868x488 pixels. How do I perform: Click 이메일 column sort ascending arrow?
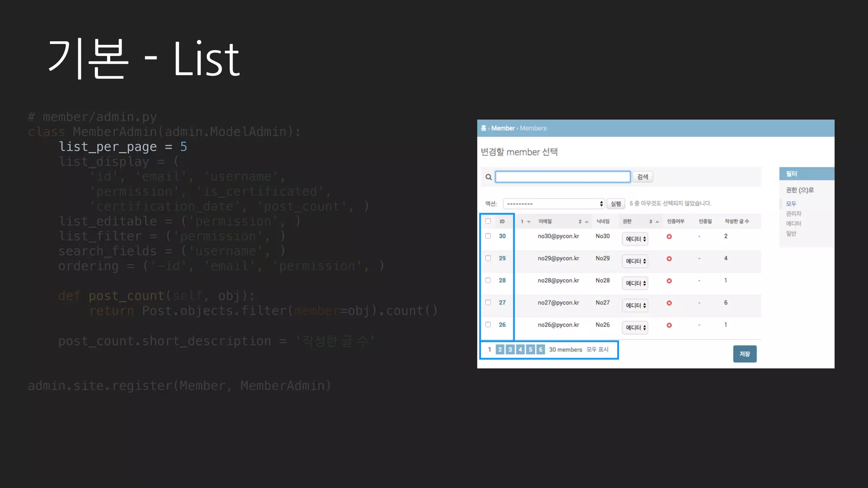[587, 222]
